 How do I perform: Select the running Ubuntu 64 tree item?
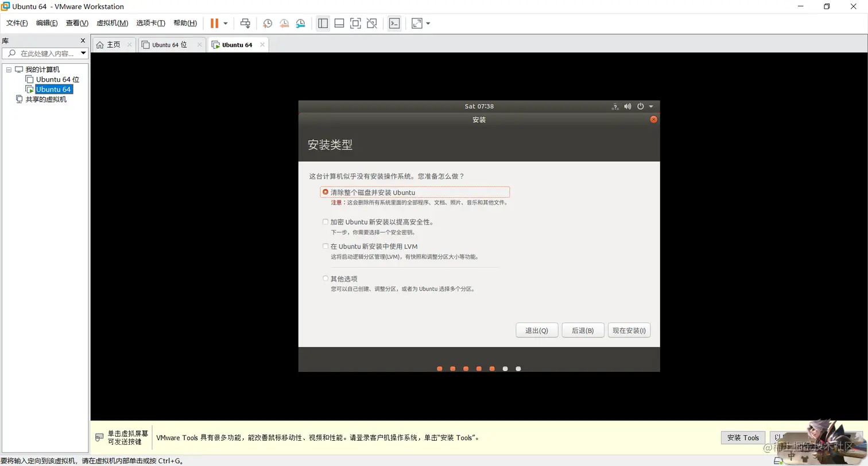point(53,89)
